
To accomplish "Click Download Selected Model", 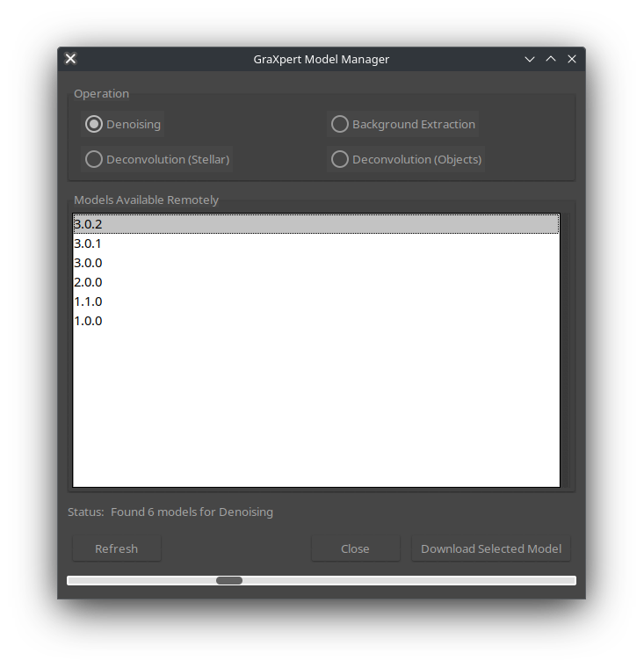I will pos(491,548).
